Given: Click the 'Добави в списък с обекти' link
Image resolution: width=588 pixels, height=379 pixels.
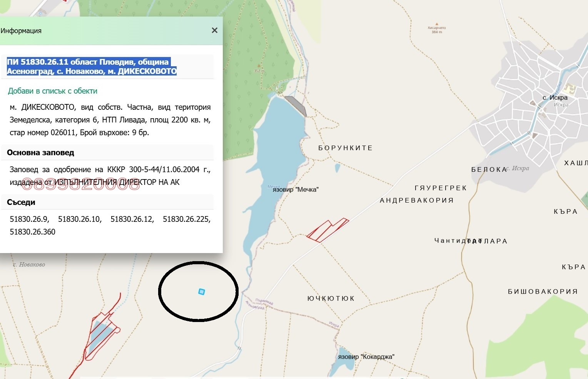Looking at the screenshot, I should click(x=53, y=91).
